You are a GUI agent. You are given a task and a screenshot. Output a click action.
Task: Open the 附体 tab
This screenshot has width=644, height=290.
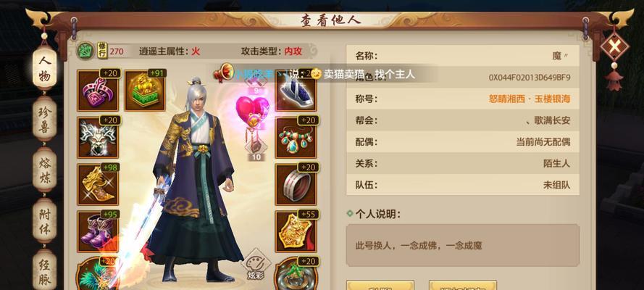point(45,220)
